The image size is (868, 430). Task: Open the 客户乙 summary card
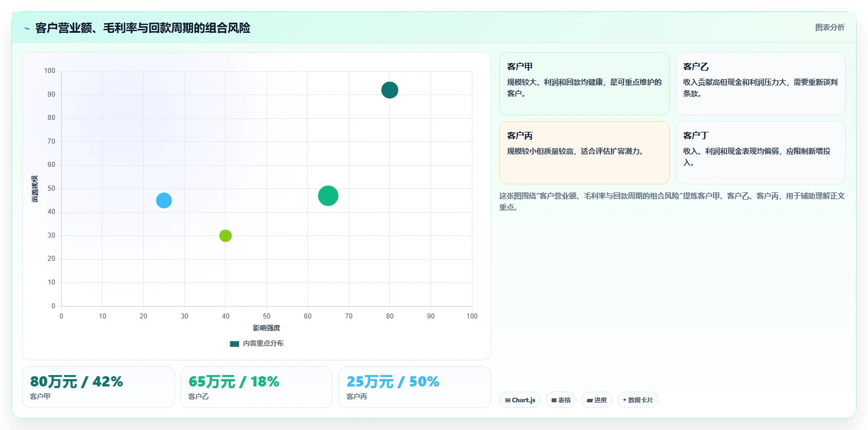point(760,84)
